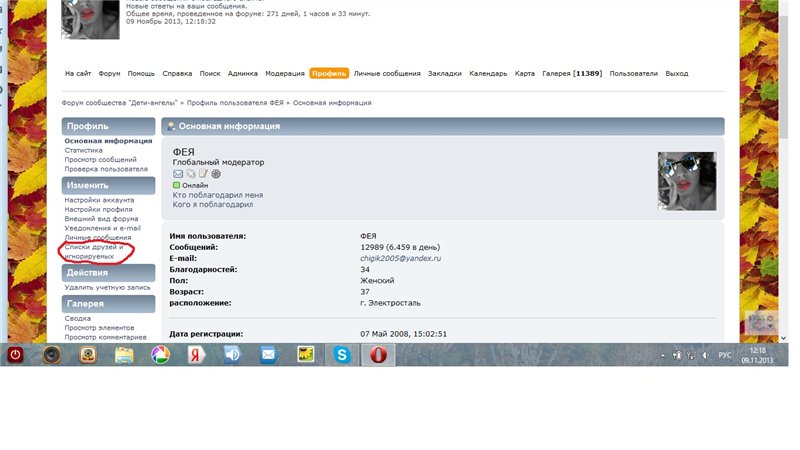Click the small avatar image at page top
Image resolution: width=800 pixels, height=450 pixels.
point(90,19)
